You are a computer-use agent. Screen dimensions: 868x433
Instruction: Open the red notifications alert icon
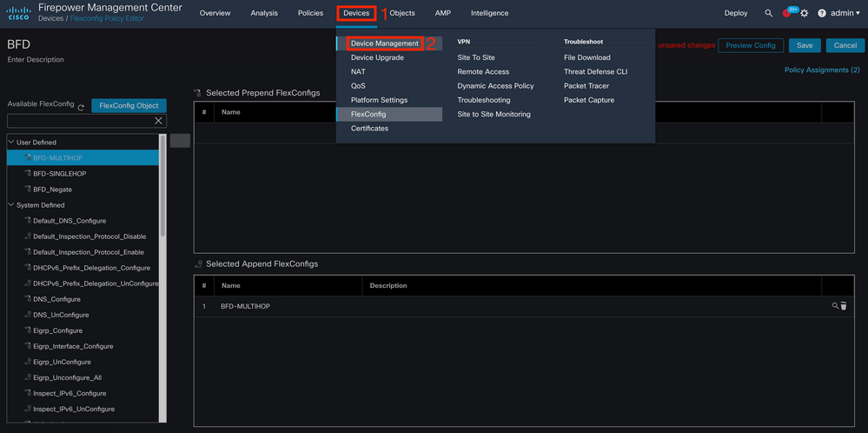coord(786,13)
